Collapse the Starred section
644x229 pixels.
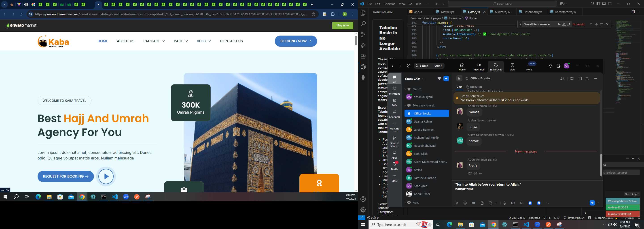405,89
